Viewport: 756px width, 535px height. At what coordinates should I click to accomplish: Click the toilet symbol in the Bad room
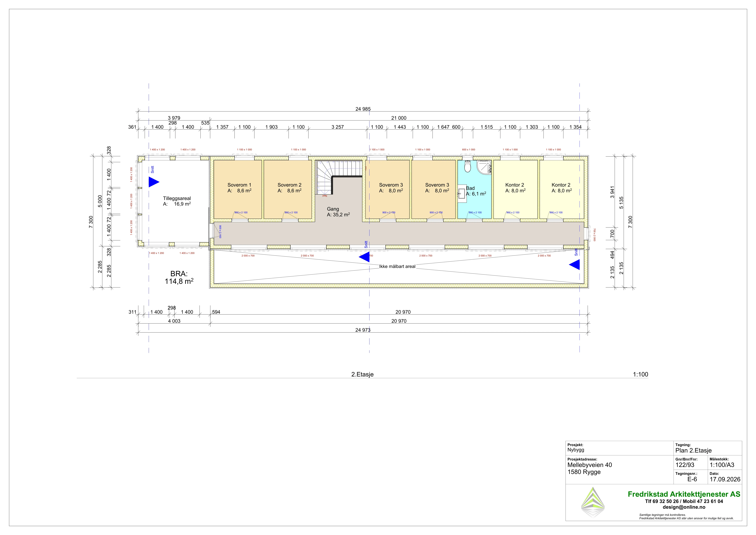[467, 167]
